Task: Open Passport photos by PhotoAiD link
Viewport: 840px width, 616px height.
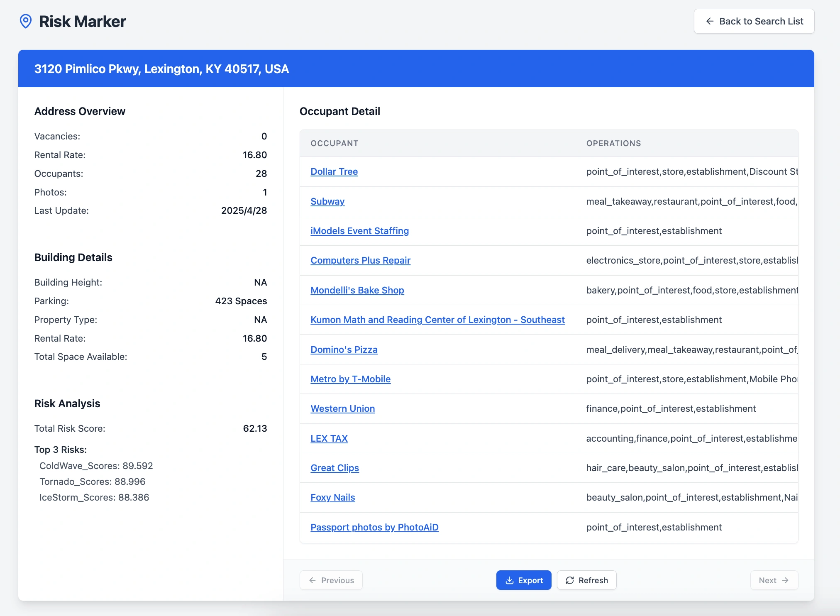Action: pos(374,527)
